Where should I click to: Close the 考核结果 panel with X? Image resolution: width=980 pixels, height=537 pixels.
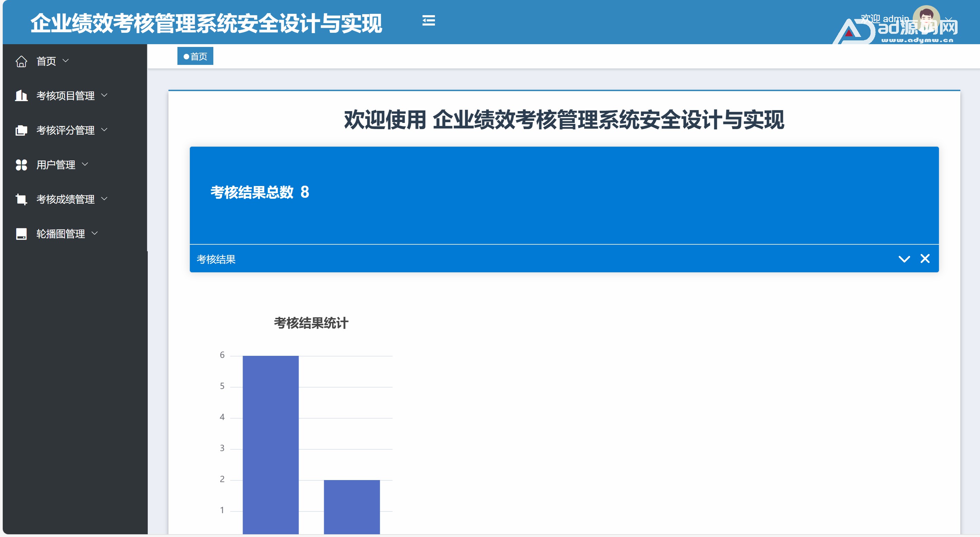(925, 258)
